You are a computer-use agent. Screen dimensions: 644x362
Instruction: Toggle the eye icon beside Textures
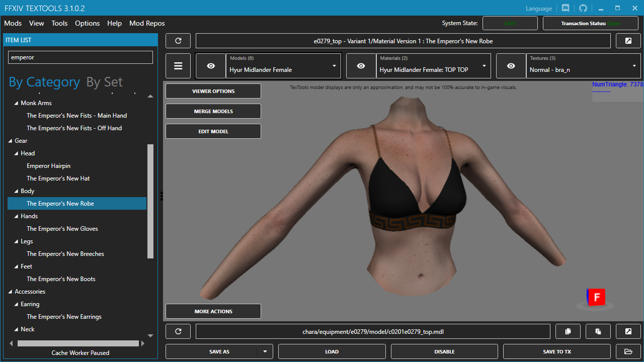[x=511, y=66]
